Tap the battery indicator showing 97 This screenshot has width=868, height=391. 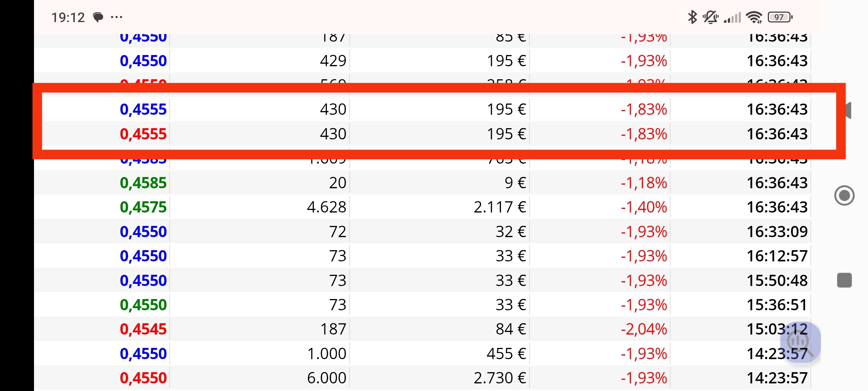(780, 17)
